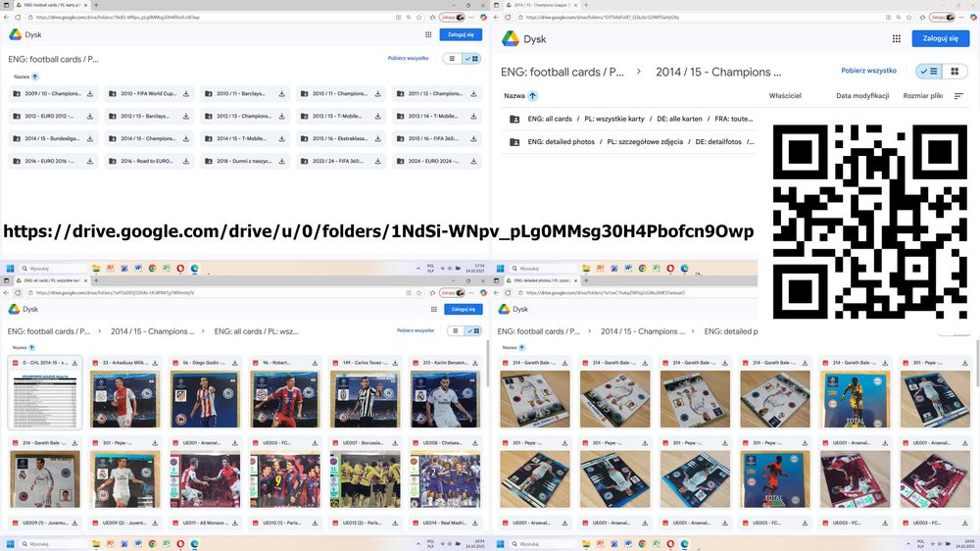Select grid view in the all cards window
The height and width of the screenshot is (551, 980).
pyautogui.click(x=473, y=330)
